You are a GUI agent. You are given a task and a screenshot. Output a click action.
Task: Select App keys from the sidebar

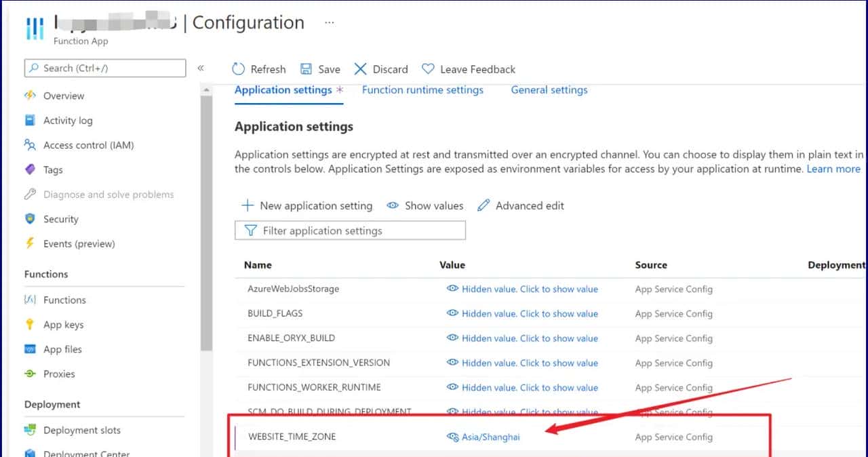pos(63,324)
